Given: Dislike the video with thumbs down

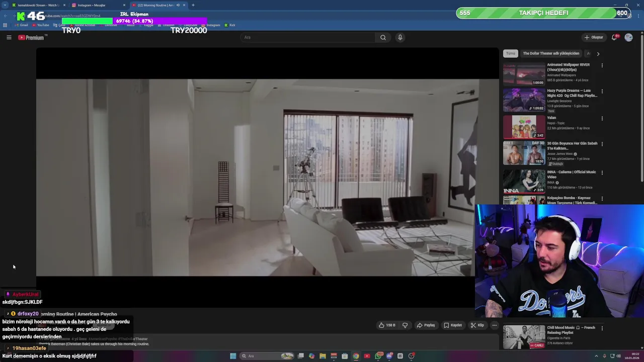Looking at the screenshot, I should pyautogui.click(x=405, y=325).
